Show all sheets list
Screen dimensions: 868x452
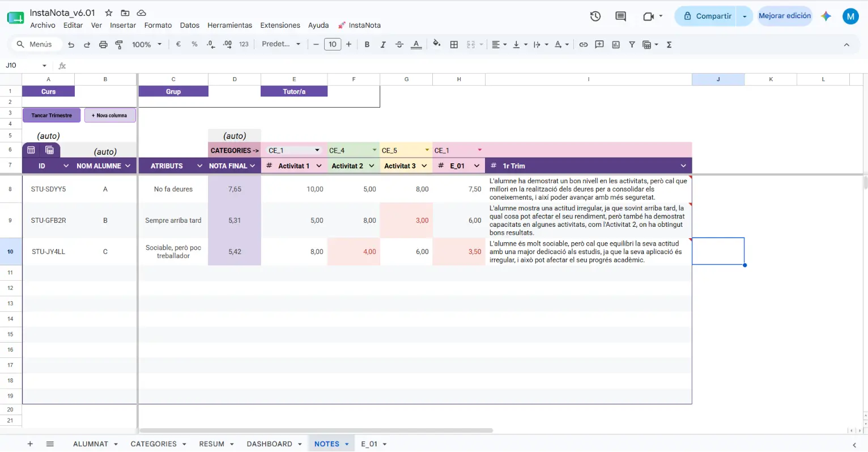click(x=50, y=444)
